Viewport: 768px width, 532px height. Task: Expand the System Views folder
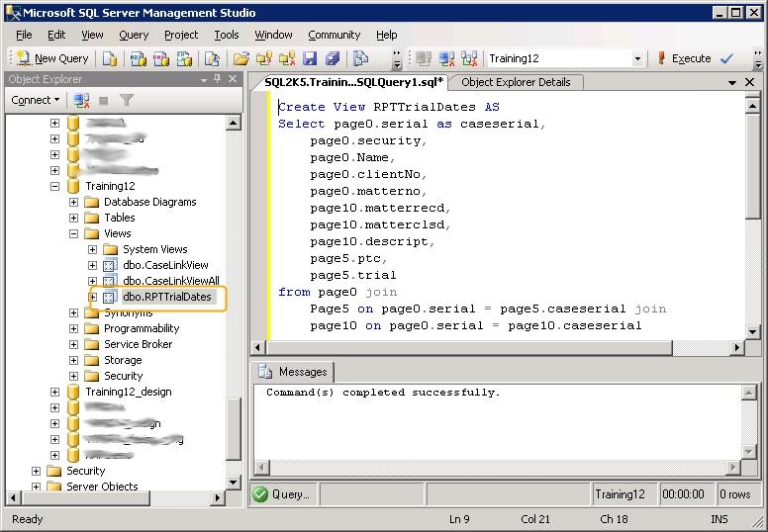click(93, 249)
